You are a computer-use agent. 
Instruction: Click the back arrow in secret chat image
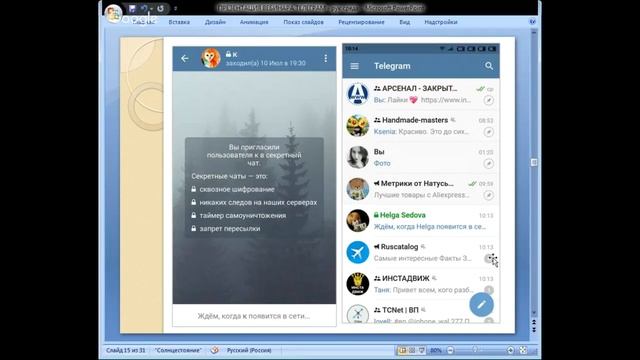pyautogui.click(x=185, y=58)
